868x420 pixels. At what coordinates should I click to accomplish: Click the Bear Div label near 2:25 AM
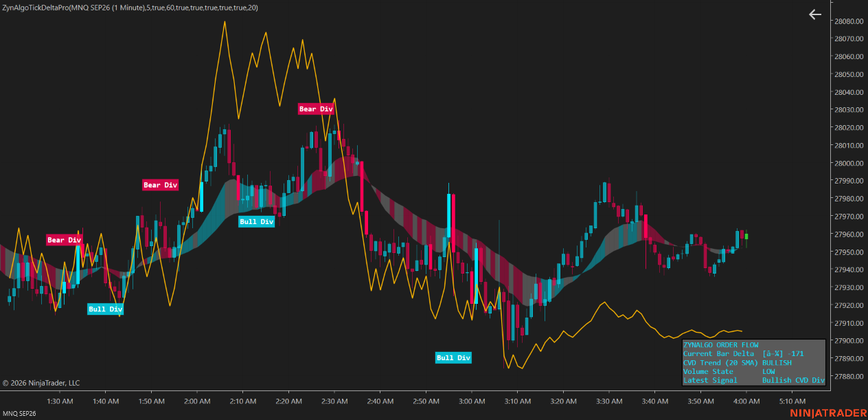point(316,109)
